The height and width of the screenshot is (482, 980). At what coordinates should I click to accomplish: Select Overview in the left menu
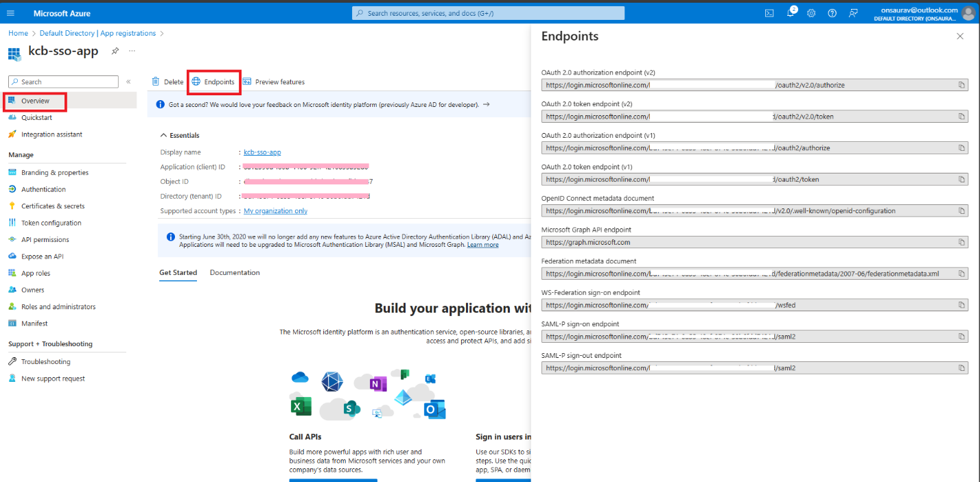35,101
